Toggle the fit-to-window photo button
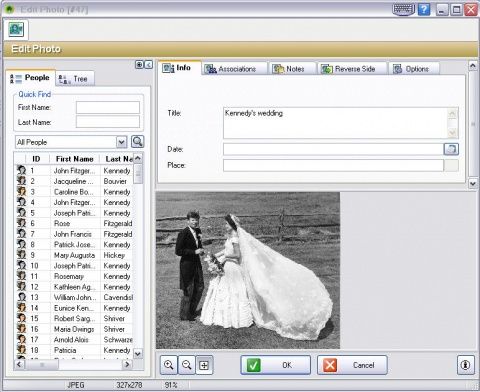480x392 pixels. click(204, 365)
